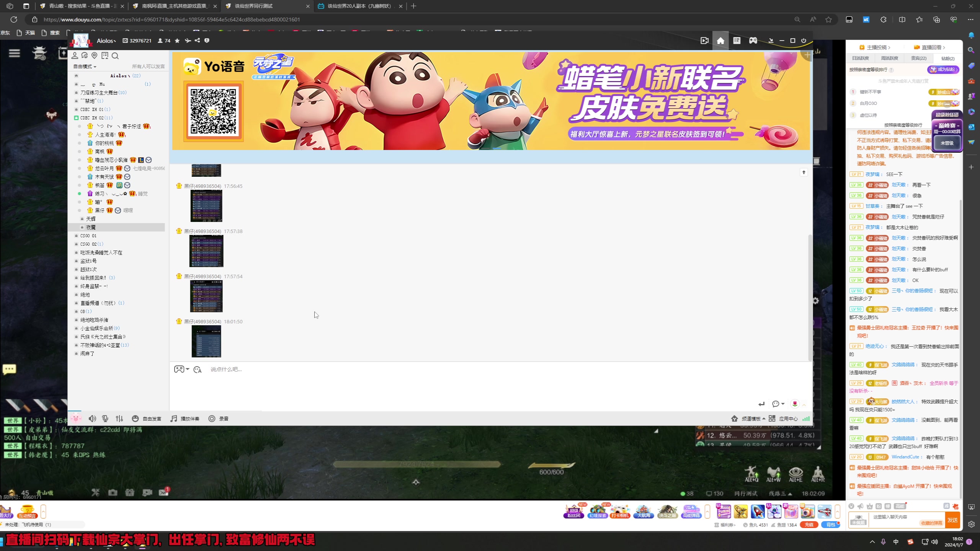The image size is (980, 551).
Task: Open the 直播回看 link
Action: (929, 47)
